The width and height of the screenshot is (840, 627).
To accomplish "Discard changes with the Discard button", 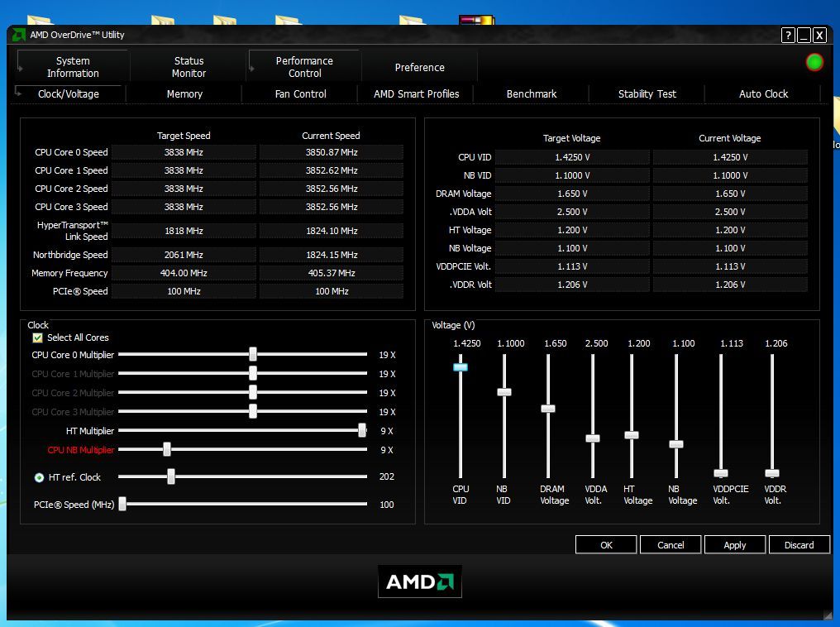I will tap(799, 545).
